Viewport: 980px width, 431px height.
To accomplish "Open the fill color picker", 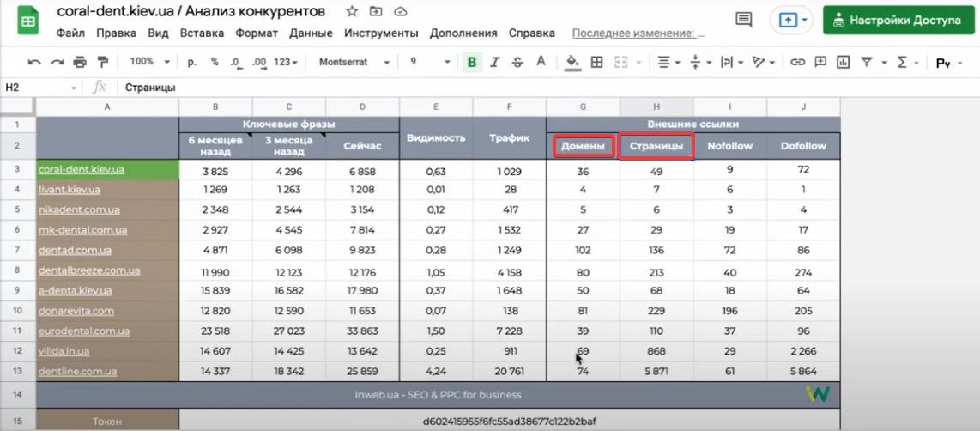I will point(572,62).
